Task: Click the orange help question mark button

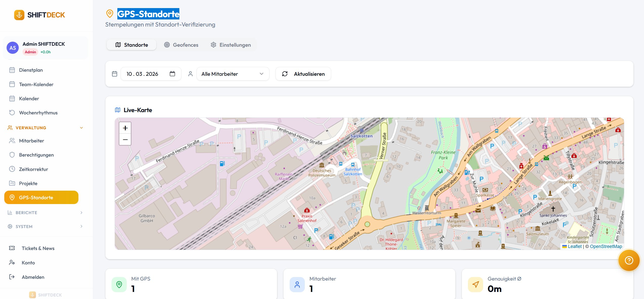Action: tap(629, 260)
